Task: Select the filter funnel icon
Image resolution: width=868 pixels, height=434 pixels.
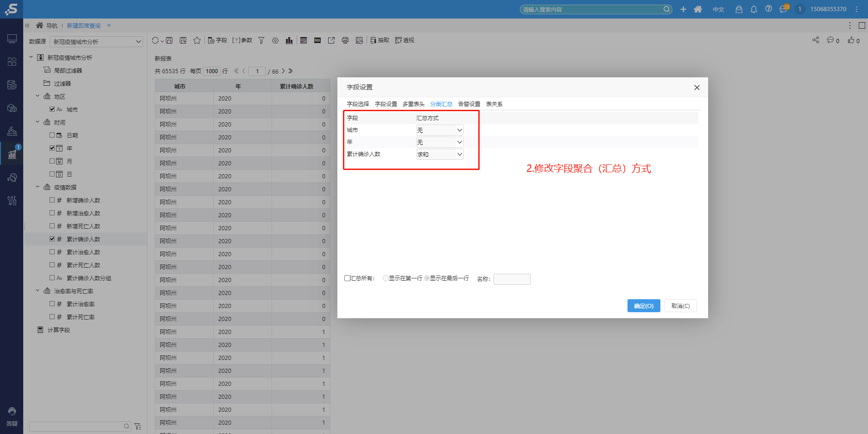Action: coord(261,40)
